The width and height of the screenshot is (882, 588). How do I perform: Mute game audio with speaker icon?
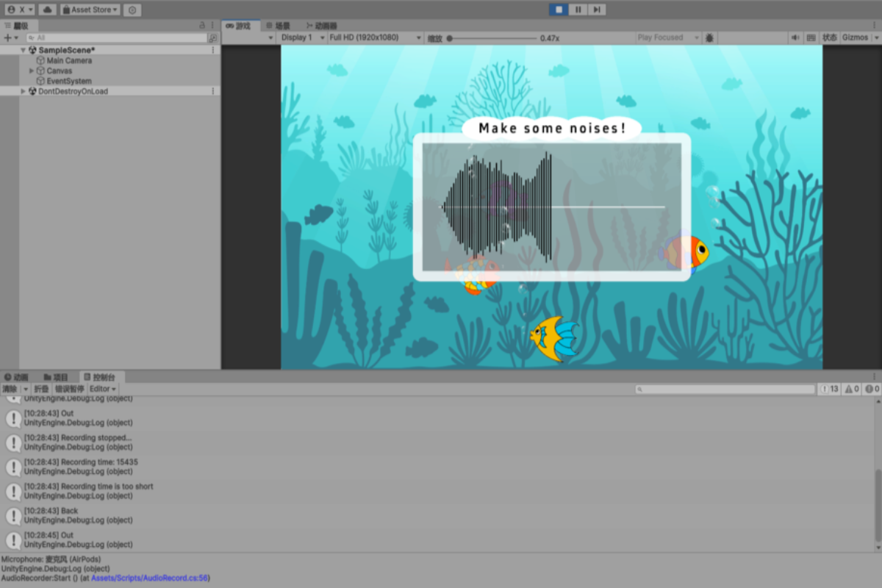(795, 37)
